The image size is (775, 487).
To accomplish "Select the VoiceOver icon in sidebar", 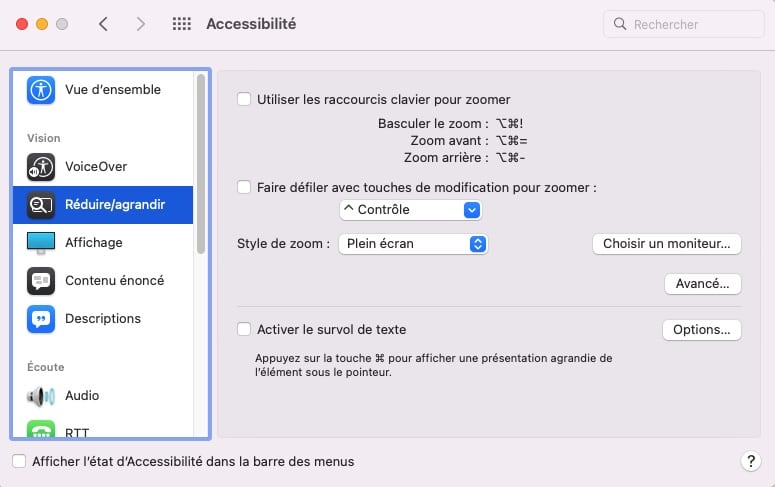I will (41, 167).
